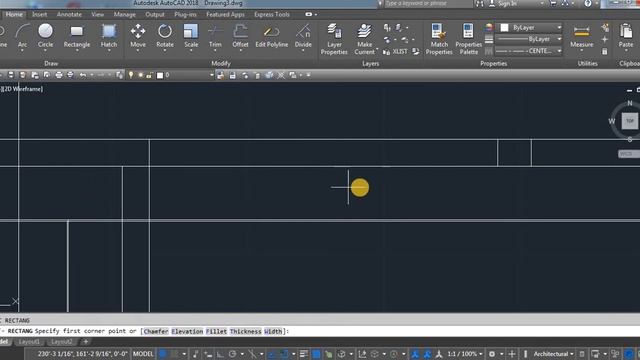Switch to the Insert ribbon tab
Screen dimensions: 640x360
(40, 14)
